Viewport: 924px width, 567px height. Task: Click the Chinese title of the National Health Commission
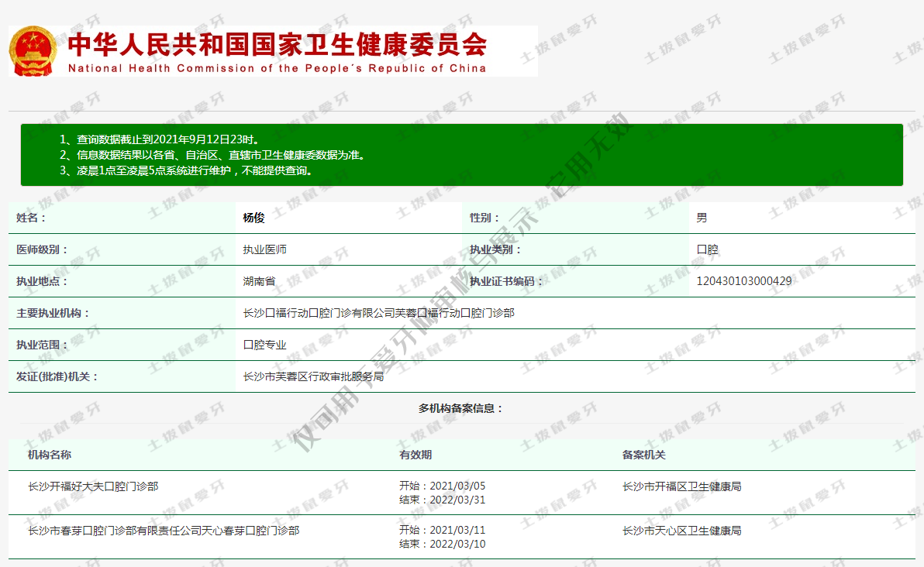click(x=277, y=44)
